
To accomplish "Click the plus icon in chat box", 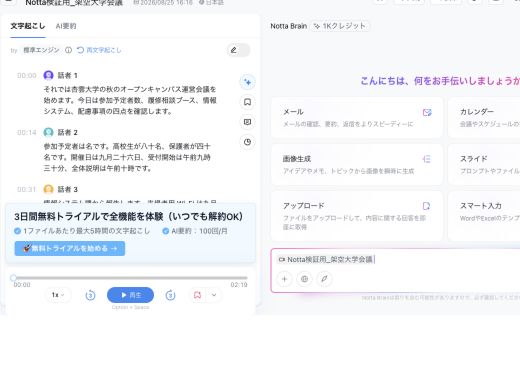I will [x=284, y=279].
